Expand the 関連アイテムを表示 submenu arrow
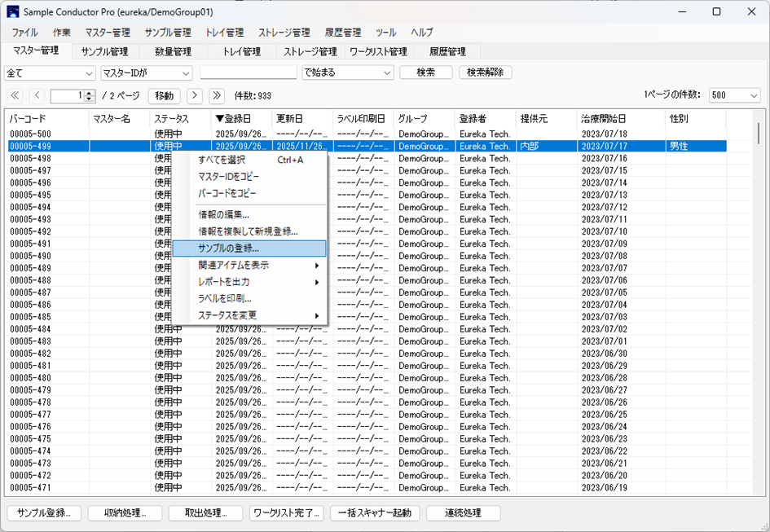Viewport: 770px width, 532px height. click(317, 266)
